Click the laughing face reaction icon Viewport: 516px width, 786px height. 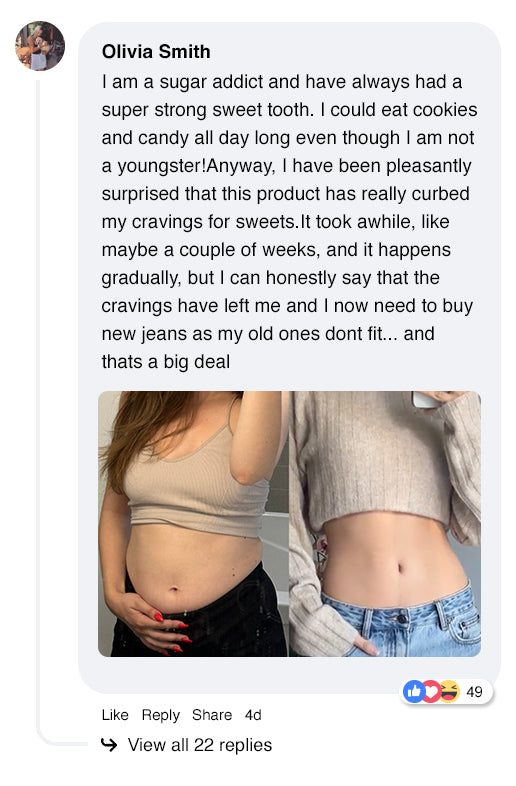point(449,691)
